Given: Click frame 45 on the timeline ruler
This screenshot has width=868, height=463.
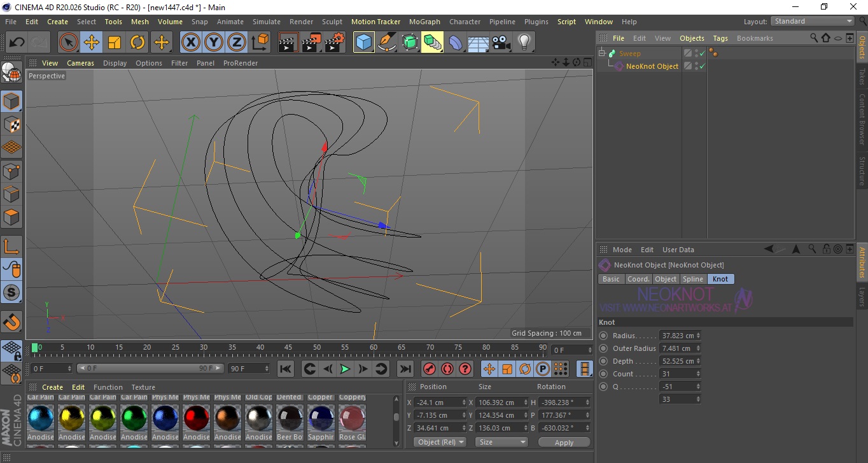Looking at the screenshot, I should coord(288,348).
